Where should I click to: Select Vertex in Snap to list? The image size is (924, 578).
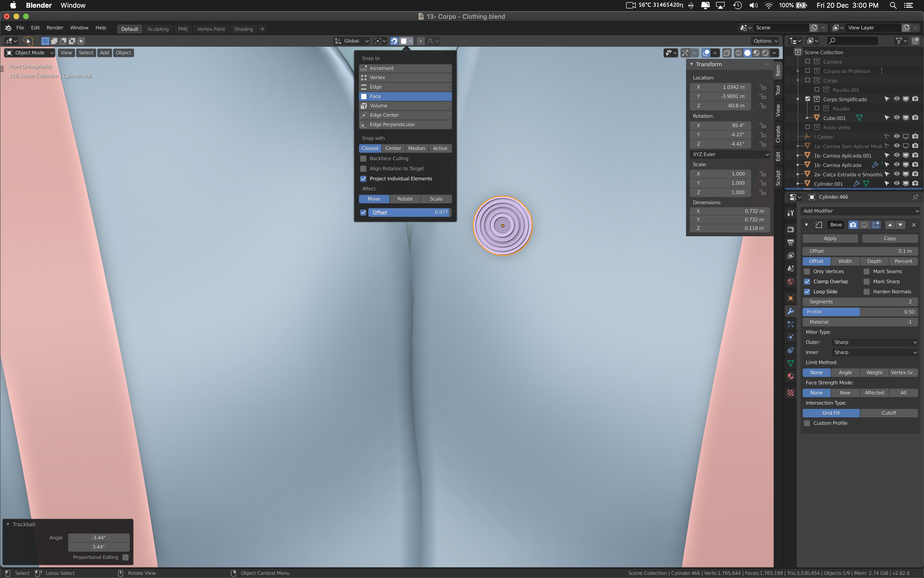click(x=405, y=78)
